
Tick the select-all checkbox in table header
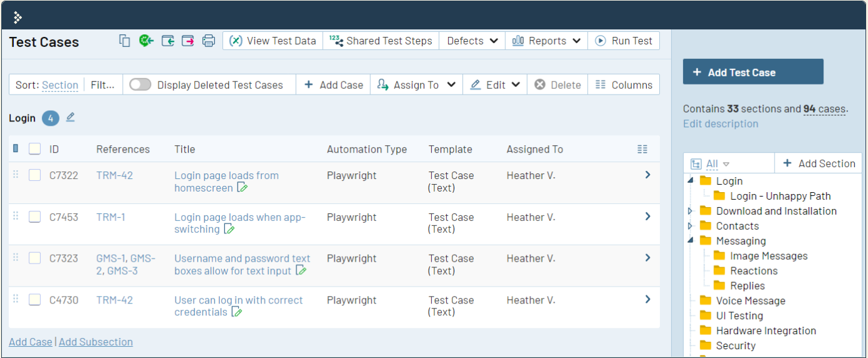tap(34, 149)
